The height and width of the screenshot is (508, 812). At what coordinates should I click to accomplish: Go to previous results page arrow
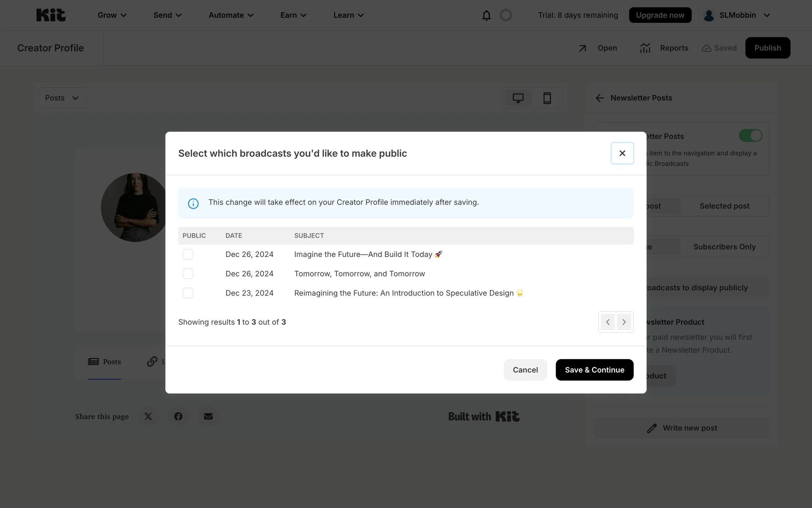click(x=608, y=322)
